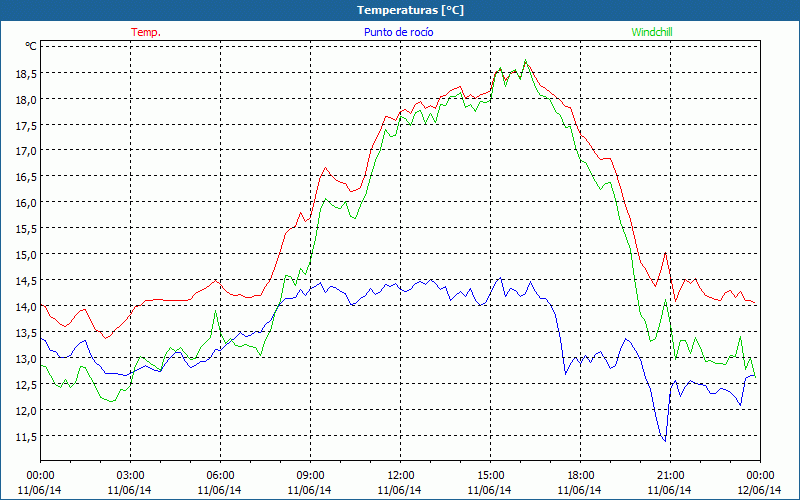Click the 21:00 time axis label
This screenshot has height=500, width=800.
tap(670, 475)
